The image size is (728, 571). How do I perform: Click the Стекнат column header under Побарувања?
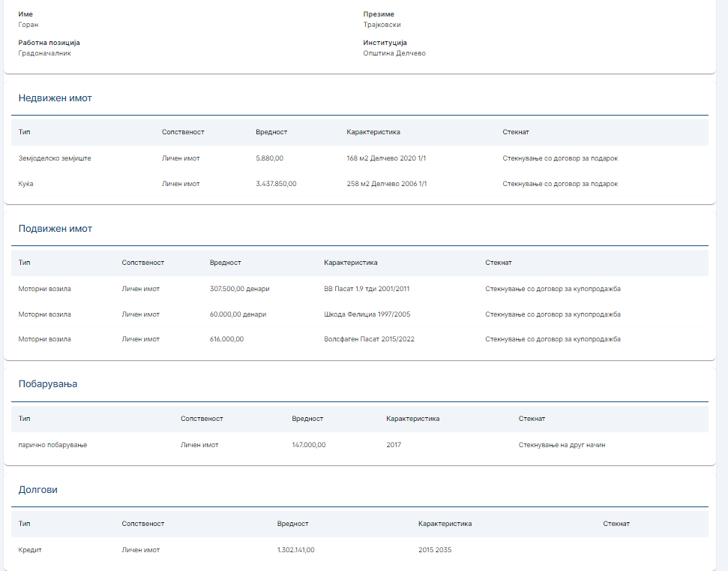point(532,419)
